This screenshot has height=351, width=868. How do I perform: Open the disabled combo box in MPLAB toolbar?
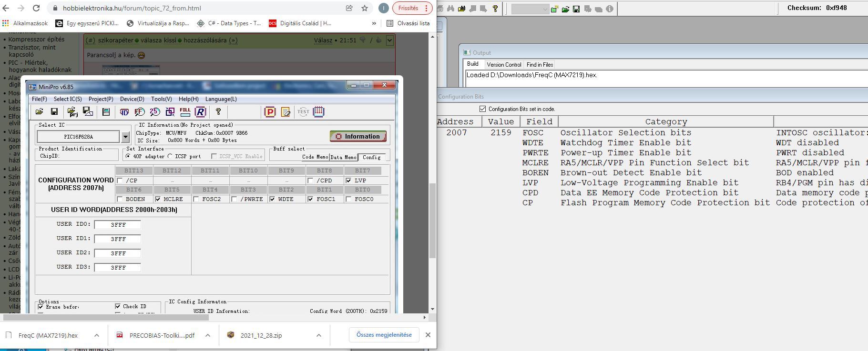(531, 9)
